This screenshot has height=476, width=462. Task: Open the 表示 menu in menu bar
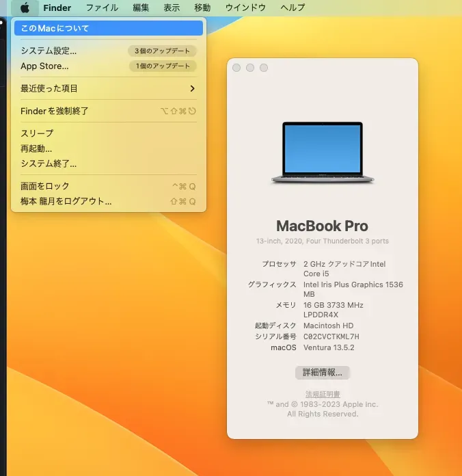coord(172,8)
